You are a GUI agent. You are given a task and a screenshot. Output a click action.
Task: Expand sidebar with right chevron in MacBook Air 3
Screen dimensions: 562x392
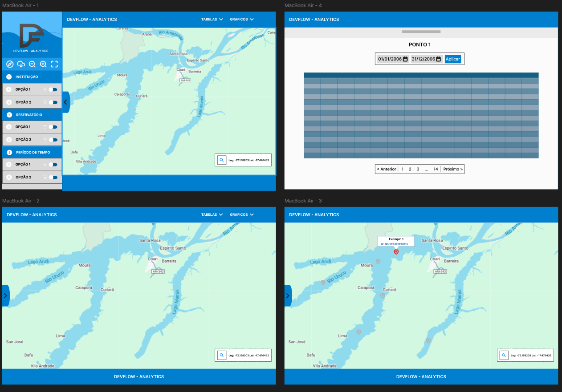point(288,295)
